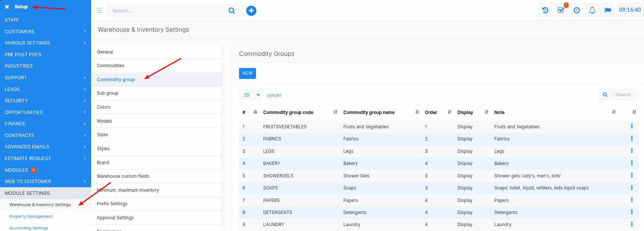Expand the FINANCE sidebar menu
Screen dimensions: 644x231
(x=15, y=124)
